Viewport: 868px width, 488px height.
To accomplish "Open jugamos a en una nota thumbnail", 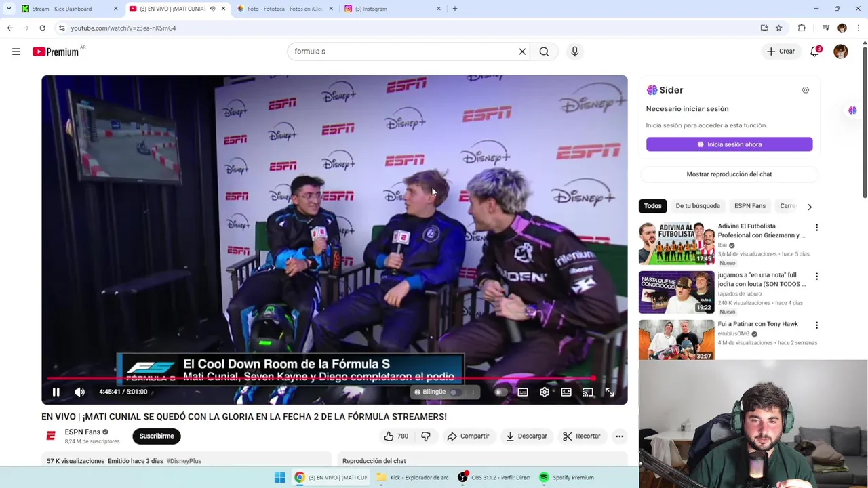I will [676, 292].
